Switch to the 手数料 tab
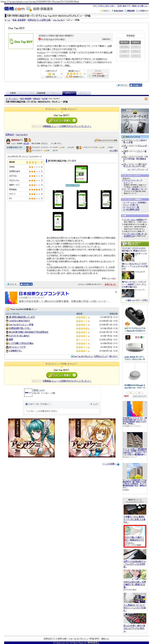This screenshot has width=153, height=644. pyautogui.click(x=12, y=93)
